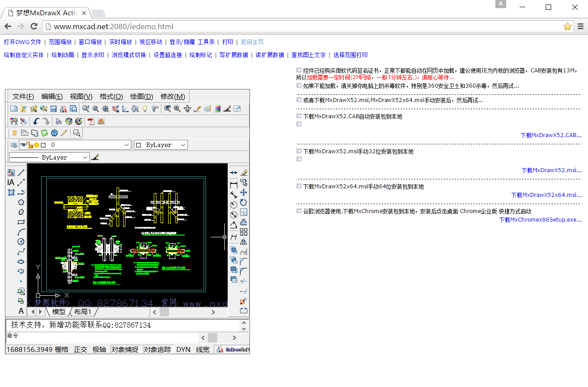588x387 pixels.
Task: Switch to the 布局1 layout tab
Action: click(x=83, y=311)
